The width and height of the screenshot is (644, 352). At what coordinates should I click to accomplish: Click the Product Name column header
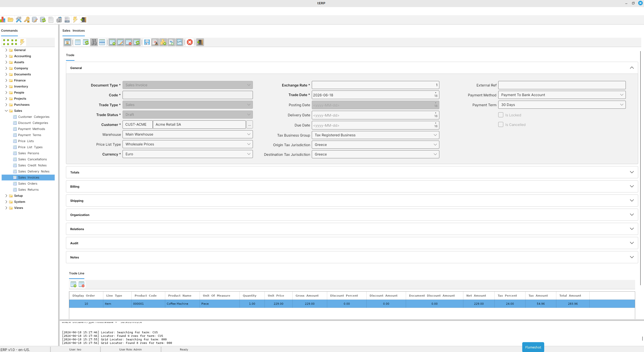tap(182, 296)
